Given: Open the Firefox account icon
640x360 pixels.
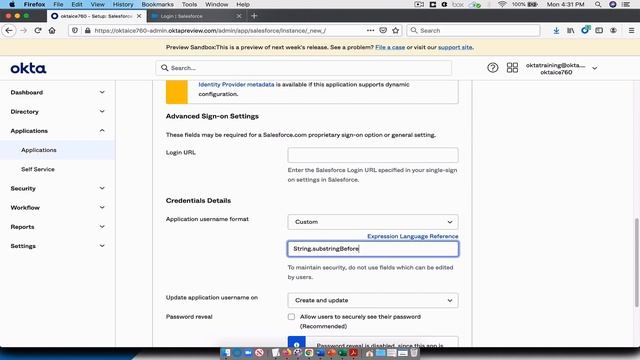Looking at the screenshot, I should 613,31.
